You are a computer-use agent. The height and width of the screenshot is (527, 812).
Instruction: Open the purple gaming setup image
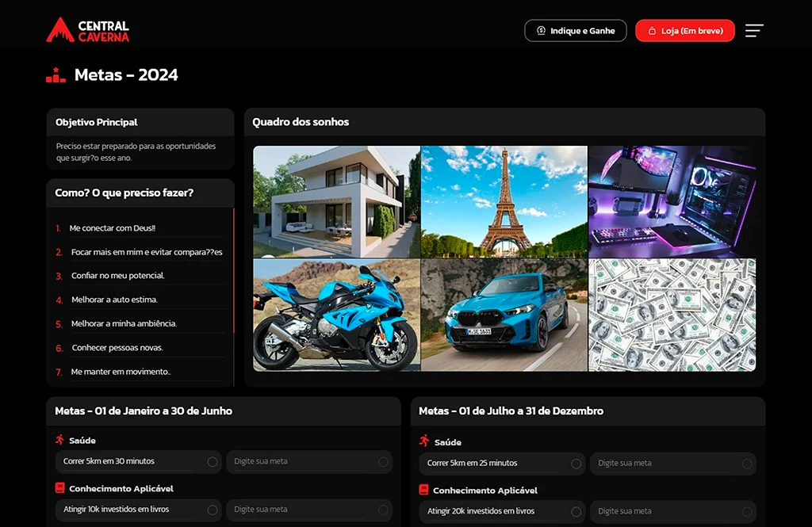672,202
